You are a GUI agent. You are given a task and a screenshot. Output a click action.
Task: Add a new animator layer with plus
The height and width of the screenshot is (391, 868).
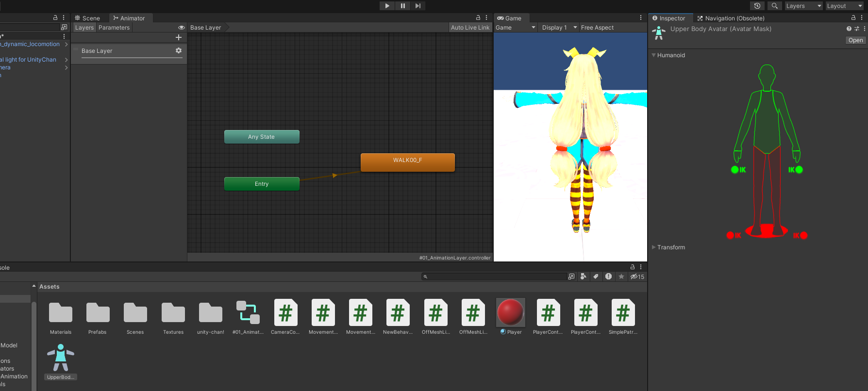pyautogui.click(x=179, y=37)
